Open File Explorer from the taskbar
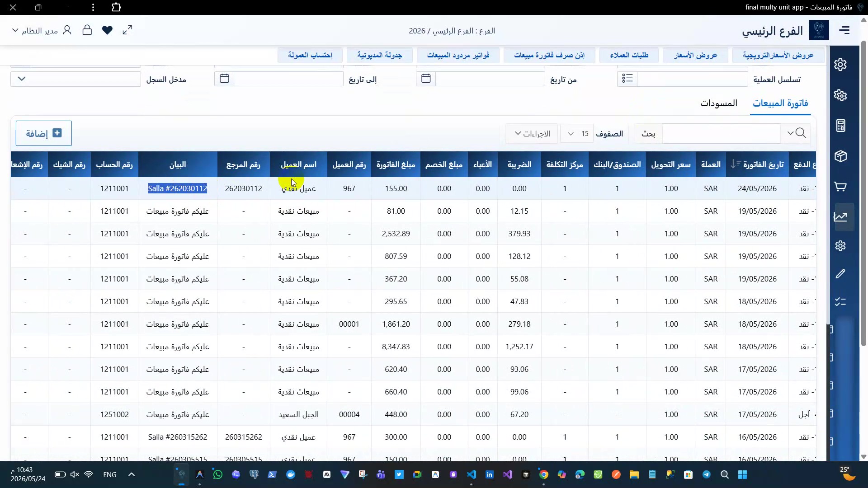This screenshot has width=868, height=488. coord(634,474)
